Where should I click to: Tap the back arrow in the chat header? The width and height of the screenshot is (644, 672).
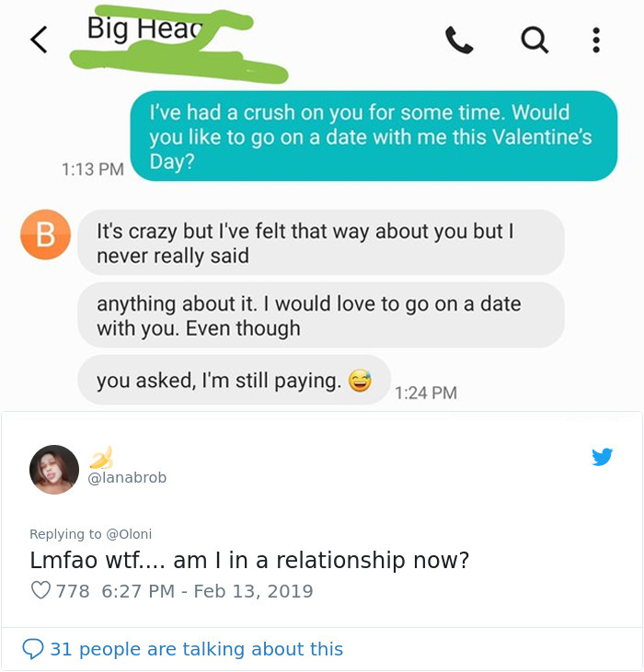38,40
